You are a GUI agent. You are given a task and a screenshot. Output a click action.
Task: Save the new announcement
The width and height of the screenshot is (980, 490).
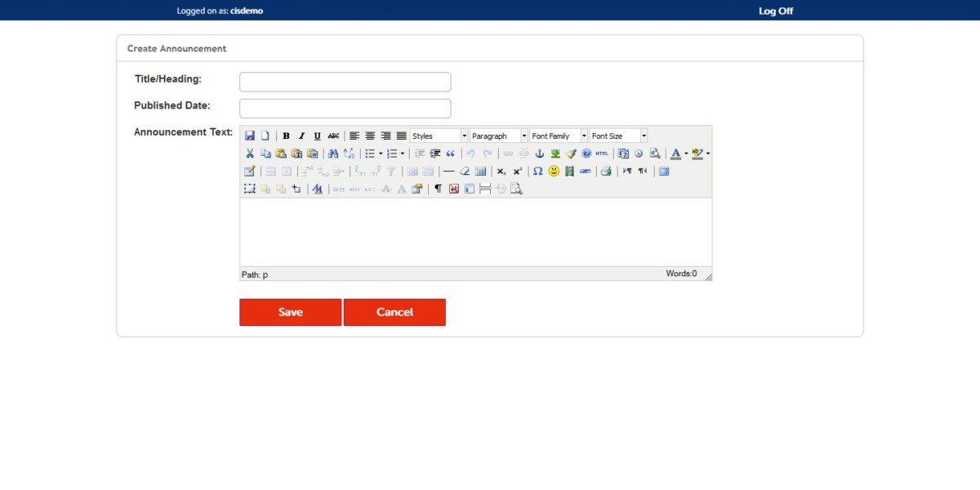[290, 312]
